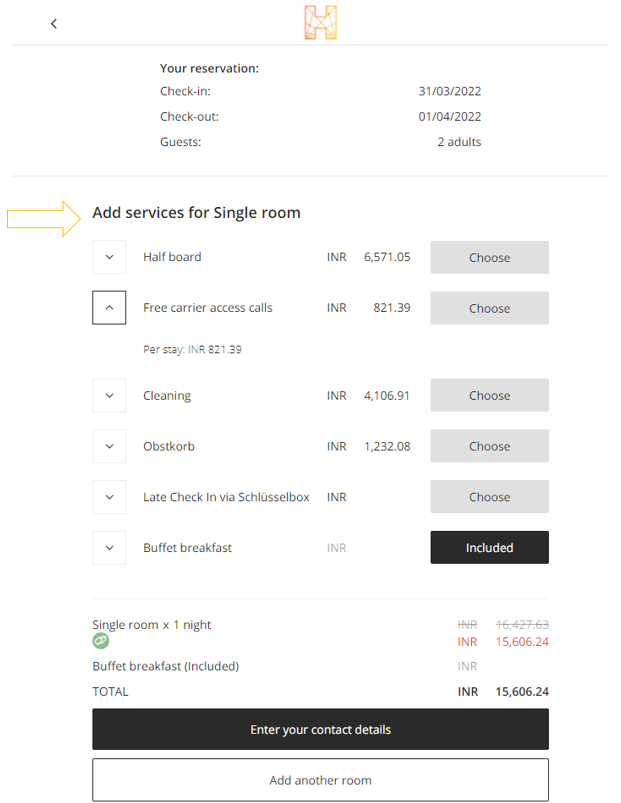Expand the Obstkorb service details

(109, 445)
